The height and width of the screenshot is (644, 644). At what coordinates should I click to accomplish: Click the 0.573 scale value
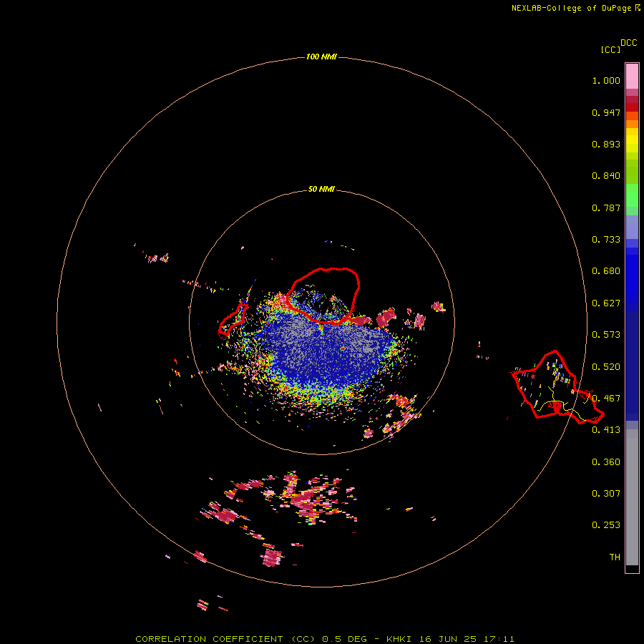[606, 335]
